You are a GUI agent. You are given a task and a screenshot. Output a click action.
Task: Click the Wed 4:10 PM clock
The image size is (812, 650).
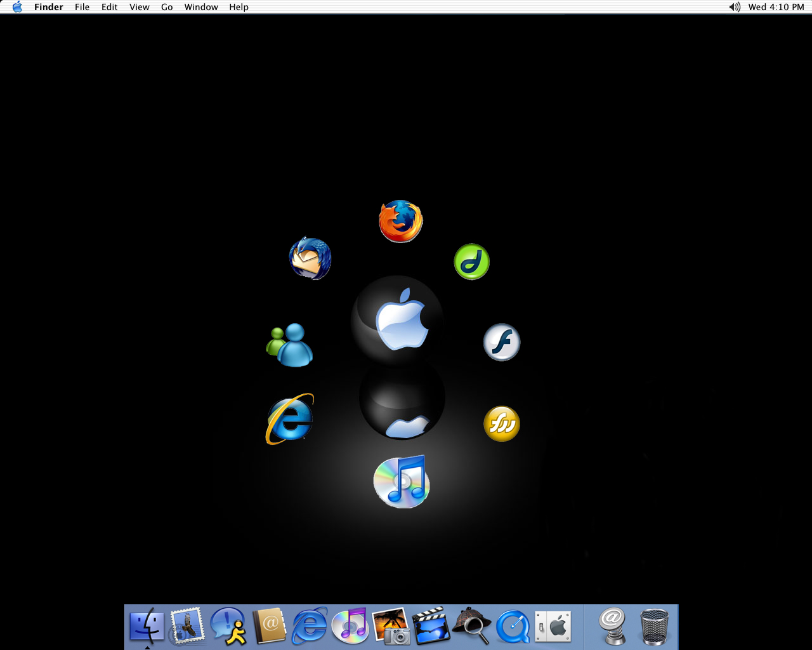point(776,7)
